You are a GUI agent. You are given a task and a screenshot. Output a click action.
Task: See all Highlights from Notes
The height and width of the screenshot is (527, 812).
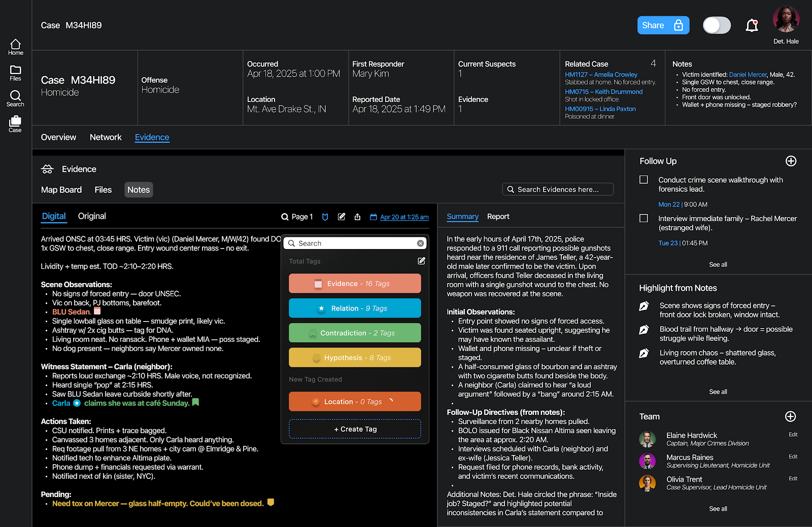[x=718, y=392]
